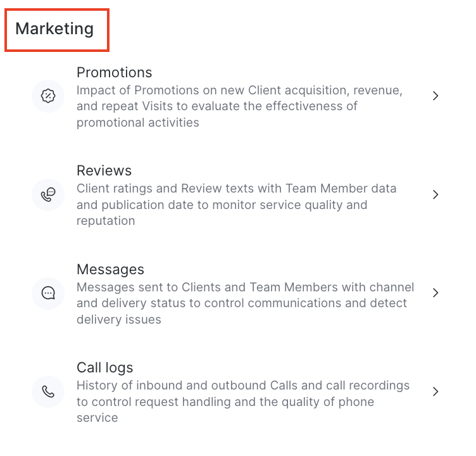Viewport: 476px width, 456px height.
Task: Open the Messages report title
Action: click(110, 269)
